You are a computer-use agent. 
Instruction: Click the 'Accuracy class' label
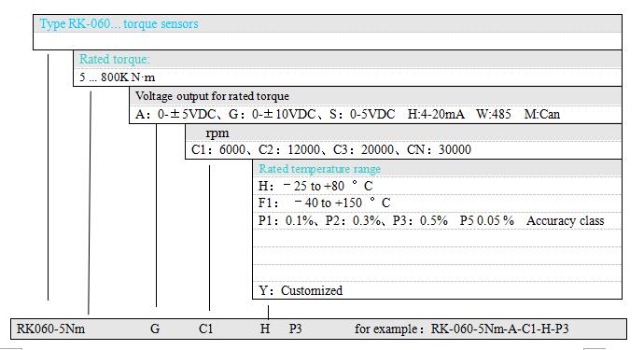(x=566, y=221)
